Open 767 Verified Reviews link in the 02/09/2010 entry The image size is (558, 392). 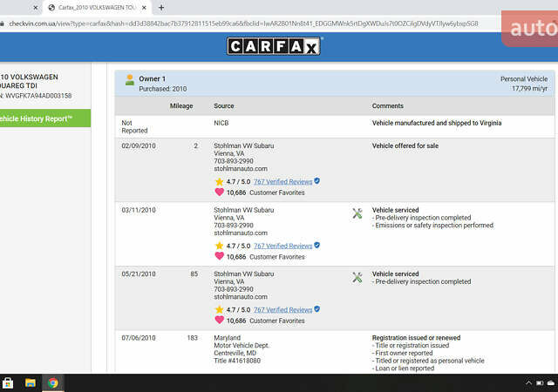tap(282, 181)
